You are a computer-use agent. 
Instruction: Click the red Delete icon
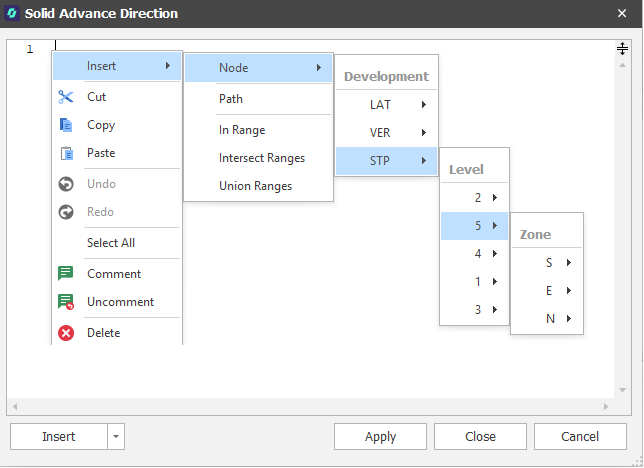[66, 333]
